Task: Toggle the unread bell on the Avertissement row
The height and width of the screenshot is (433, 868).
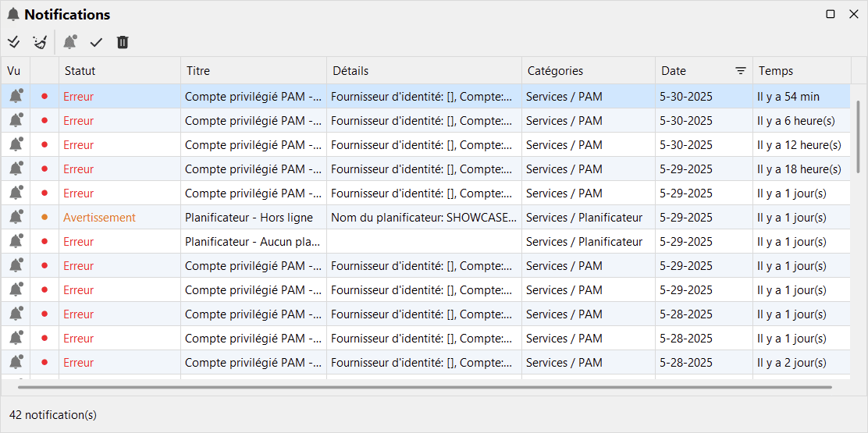Action: point(16,218)
